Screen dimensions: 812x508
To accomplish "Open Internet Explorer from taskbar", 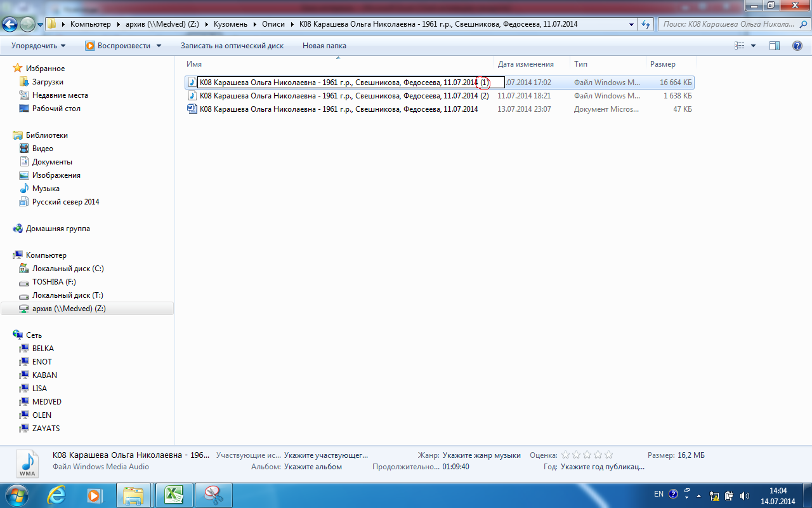I will point(56,495).
